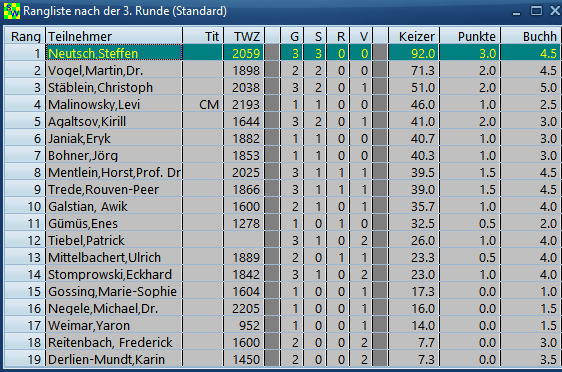Click Keizer value 17.3

[414, 292]
